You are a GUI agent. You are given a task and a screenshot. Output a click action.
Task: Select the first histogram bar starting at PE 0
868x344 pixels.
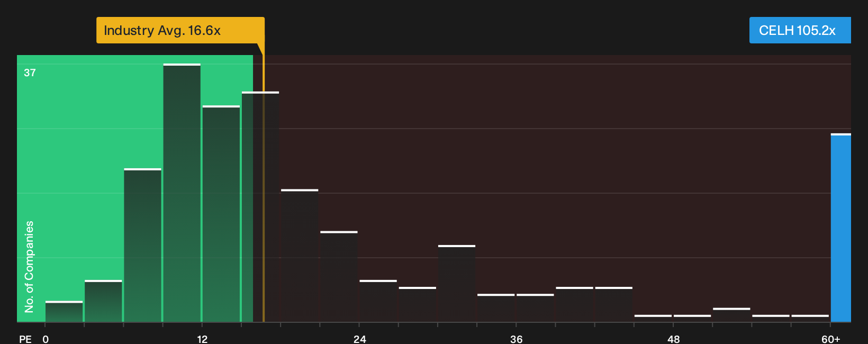click(64, 312)
